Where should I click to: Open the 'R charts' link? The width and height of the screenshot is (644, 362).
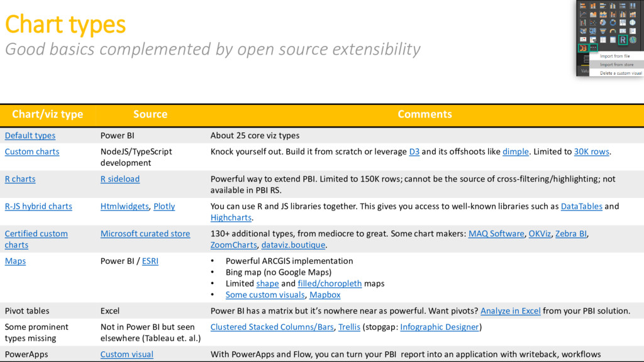click(20, 179)
